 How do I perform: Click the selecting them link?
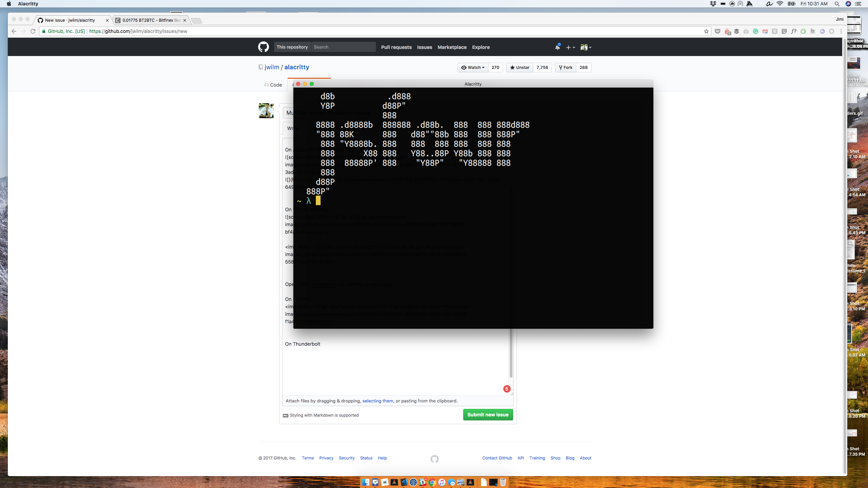pos(377,401)
